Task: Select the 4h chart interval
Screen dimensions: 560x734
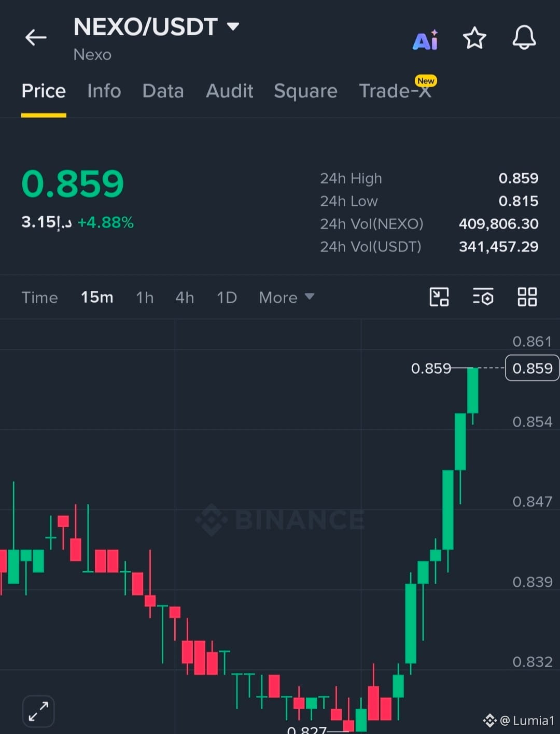Action: point(185,298)
